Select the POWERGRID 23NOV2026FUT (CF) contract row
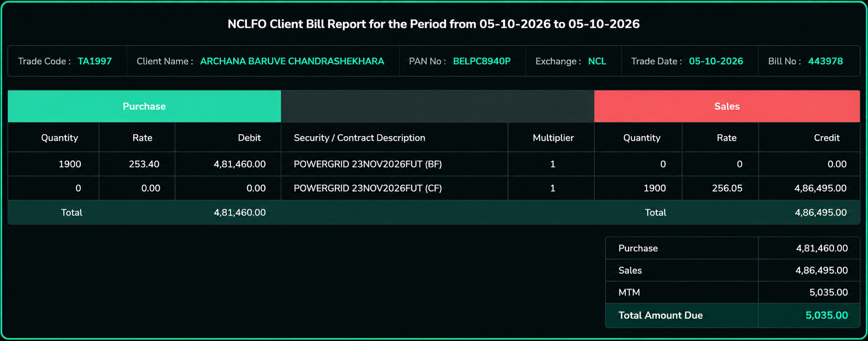868x341 pixels. pos(434,188)
